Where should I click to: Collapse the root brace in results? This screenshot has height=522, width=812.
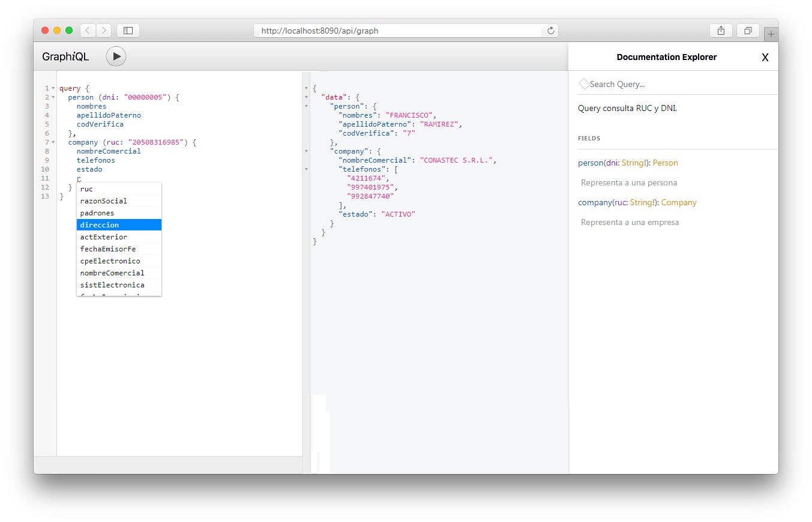307,88
